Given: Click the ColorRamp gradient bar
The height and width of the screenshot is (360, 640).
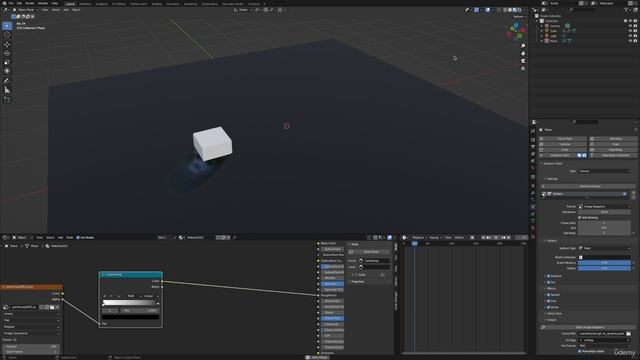Looking at the screenshot, I should [x=131, y=303].
